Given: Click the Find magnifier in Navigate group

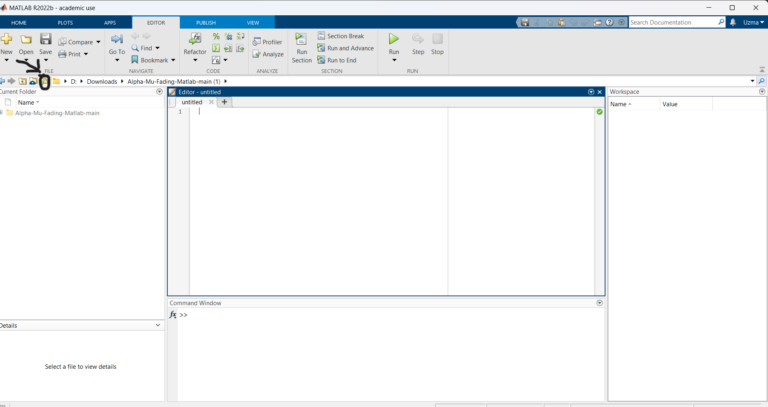Looking at the screenshot, I should point(135,48).
